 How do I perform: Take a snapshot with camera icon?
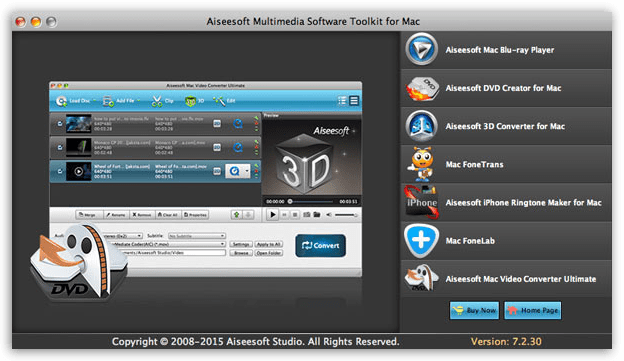[x=307, y=215]
